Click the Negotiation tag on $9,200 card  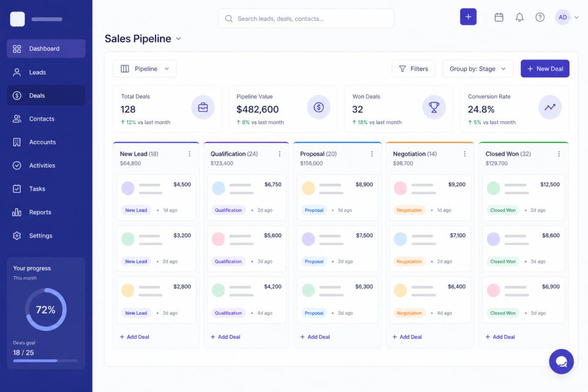410,211
